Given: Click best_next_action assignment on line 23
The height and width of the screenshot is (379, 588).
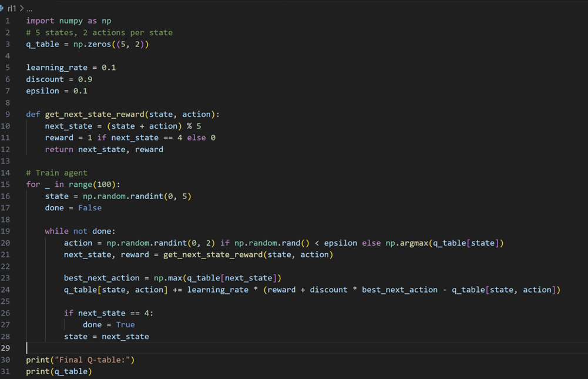Looking at the screenshot, I should [173, 278].
